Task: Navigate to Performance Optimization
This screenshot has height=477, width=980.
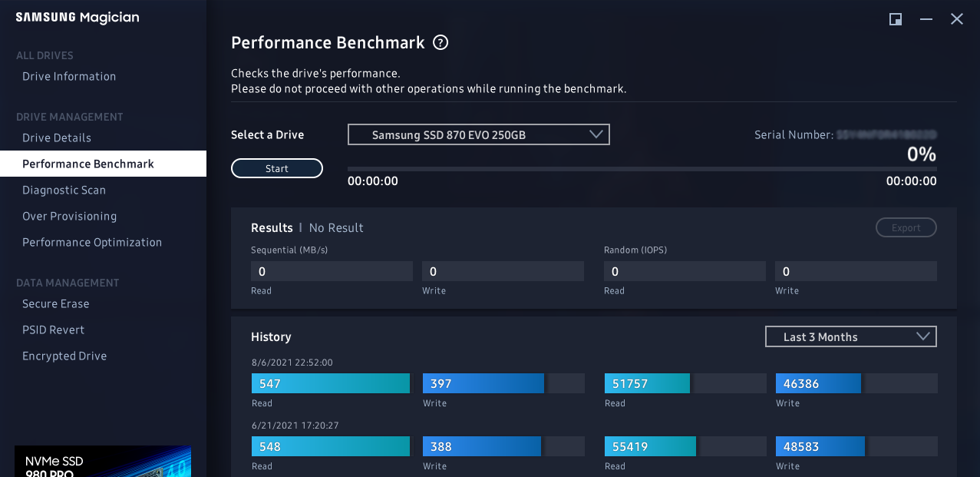Action: [x=92, y=242]
